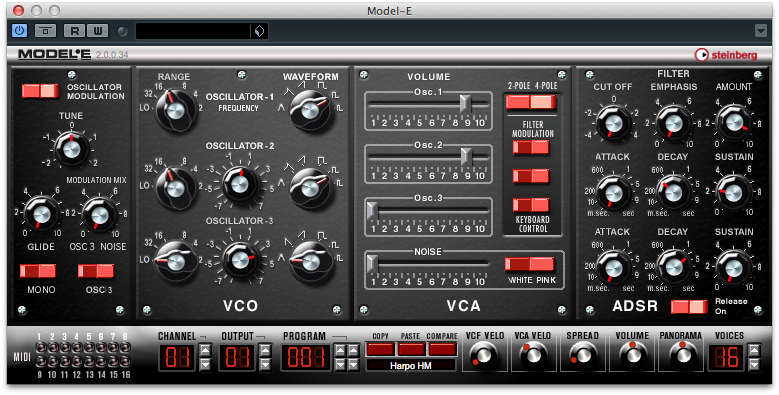Click the Glide knob
779x395 pixels.
click(41, 214)
